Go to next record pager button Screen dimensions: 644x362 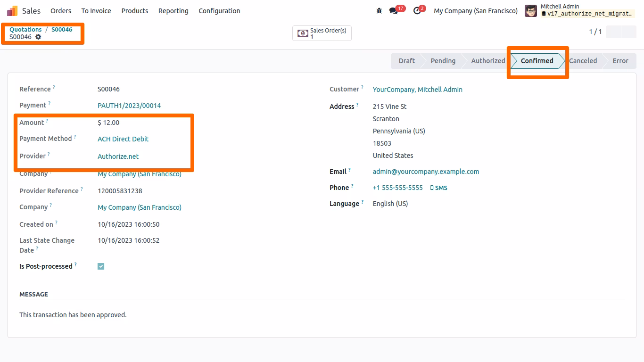tap(629, 32)
